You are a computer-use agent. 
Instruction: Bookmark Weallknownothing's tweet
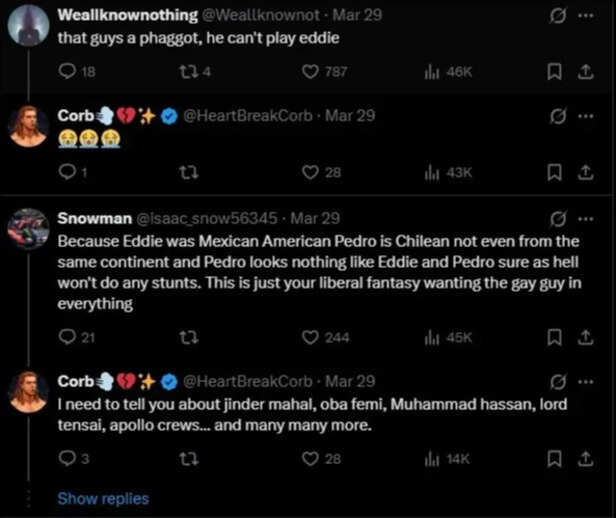(x=554, y=70)
